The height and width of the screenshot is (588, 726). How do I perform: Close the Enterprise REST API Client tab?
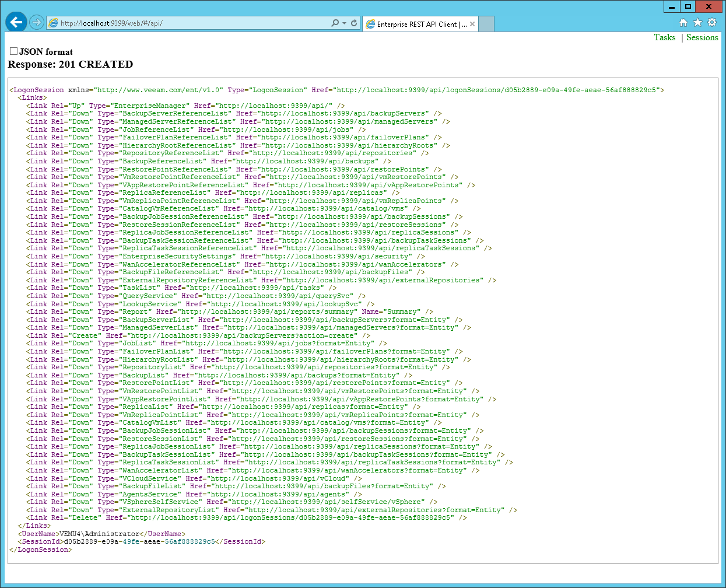(472, 24)
